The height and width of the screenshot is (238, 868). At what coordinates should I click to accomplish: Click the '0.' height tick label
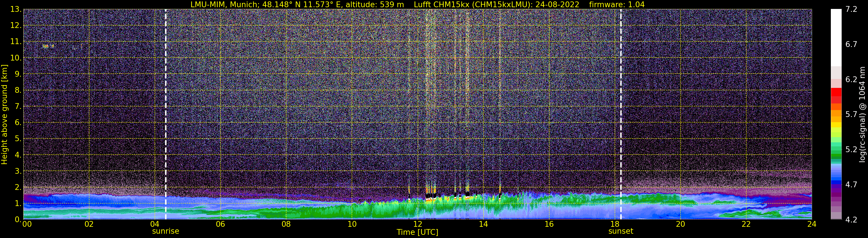point(18,220)
